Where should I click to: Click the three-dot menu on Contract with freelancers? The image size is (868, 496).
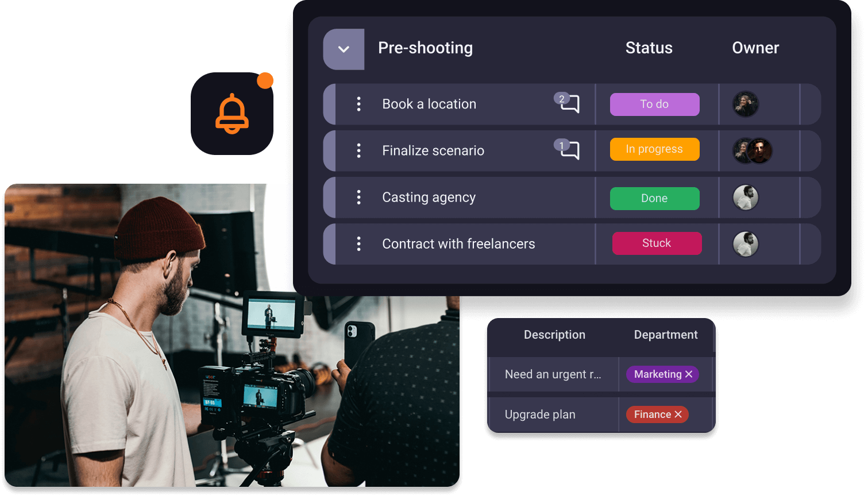point(358,243)
